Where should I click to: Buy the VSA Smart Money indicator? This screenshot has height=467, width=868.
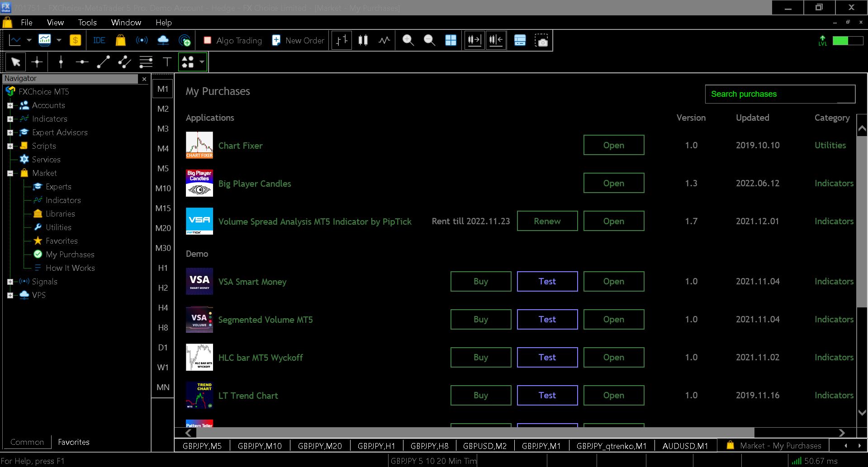pyautogui.click(x=481, y=281)
